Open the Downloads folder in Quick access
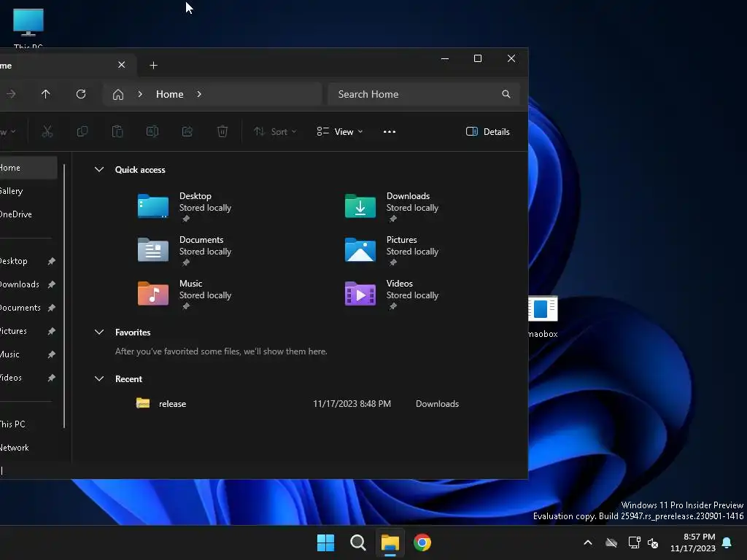The width and height of the screenshot is (747, 560). (x=360, y=206)
